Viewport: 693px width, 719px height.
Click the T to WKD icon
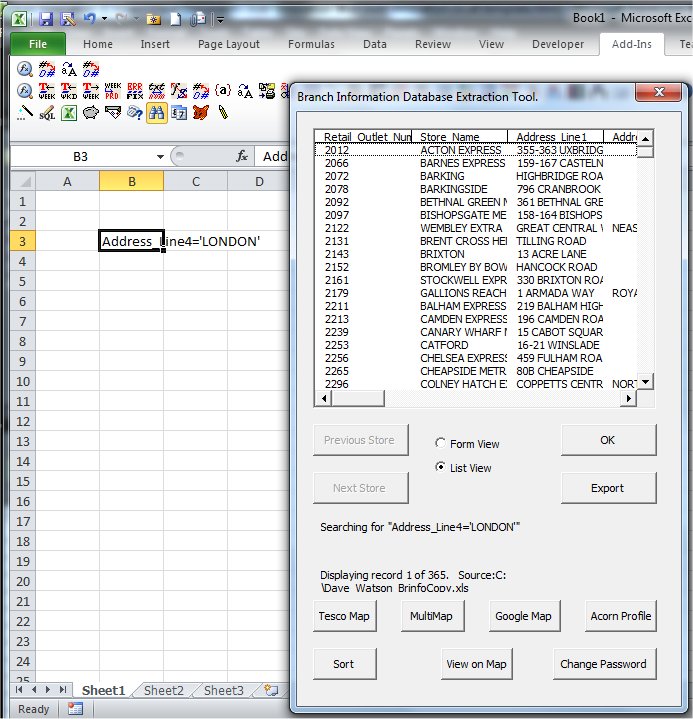[69, 91]
